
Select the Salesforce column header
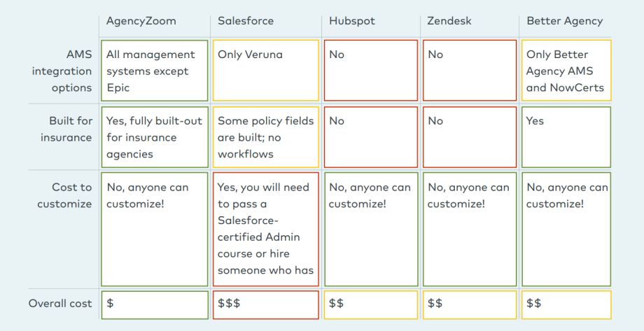[246, 21]
